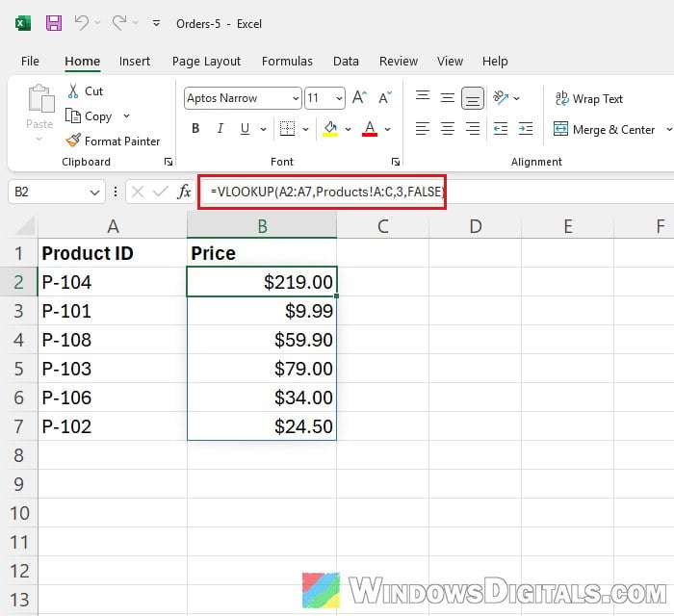Activate the Format Painter
The image size is (674, 616).
(113, 141)
